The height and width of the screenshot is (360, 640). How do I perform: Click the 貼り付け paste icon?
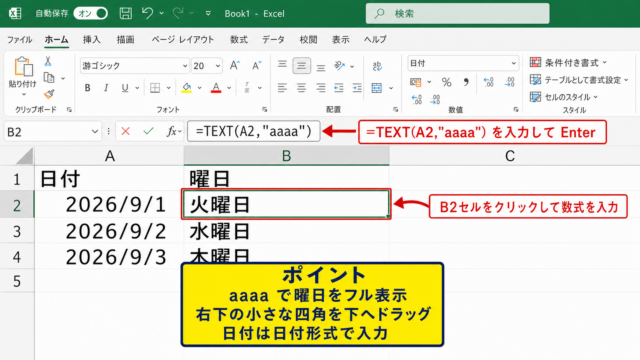(23, 67)
